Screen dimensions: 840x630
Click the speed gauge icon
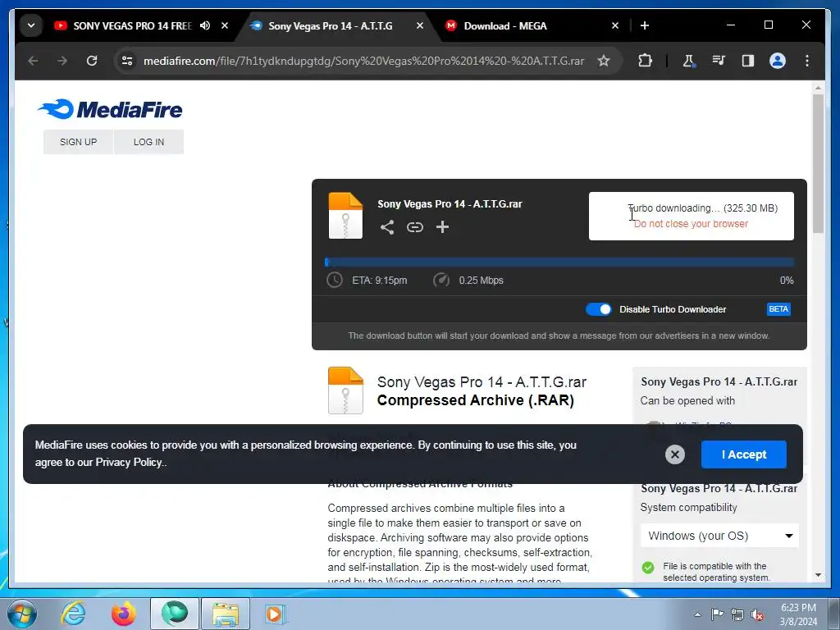coord(441,280)
